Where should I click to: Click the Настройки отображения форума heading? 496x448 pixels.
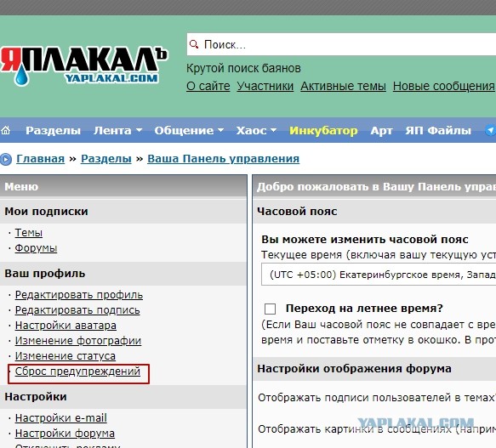pos(354,369)
